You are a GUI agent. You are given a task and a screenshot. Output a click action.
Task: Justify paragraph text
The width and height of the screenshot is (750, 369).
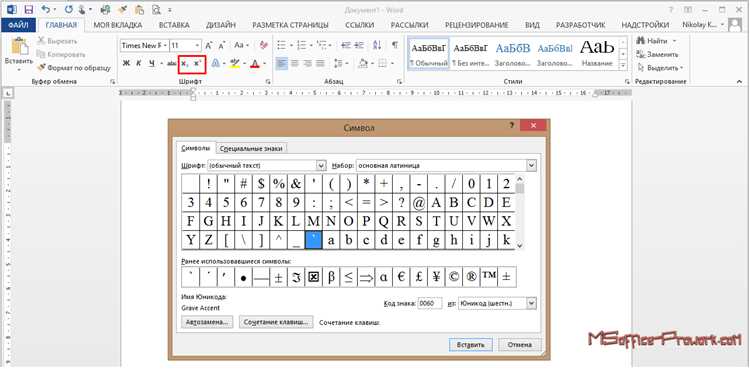tap(320, 63)
